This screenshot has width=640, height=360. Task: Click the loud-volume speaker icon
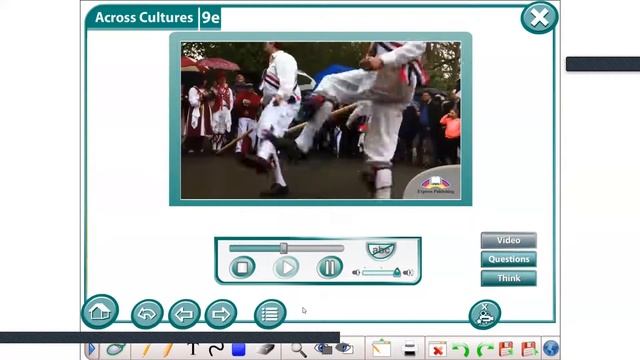pos(408,273)
